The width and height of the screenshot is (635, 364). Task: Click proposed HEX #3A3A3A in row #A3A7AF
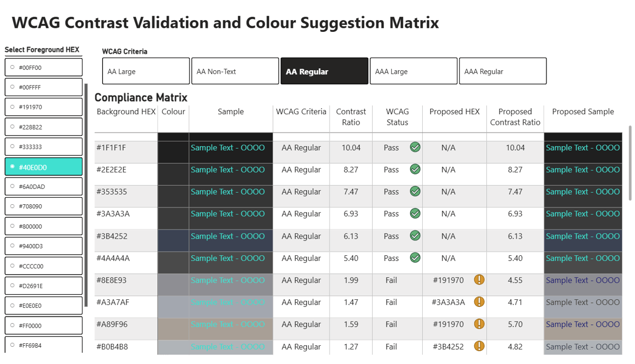(x=448, y=302)
